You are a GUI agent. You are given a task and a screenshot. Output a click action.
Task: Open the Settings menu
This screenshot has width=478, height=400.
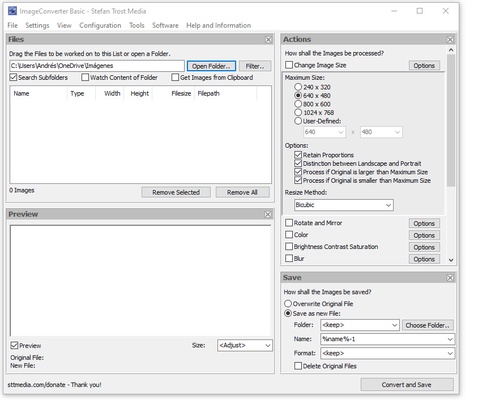pyautogui.click(x=37, y=25)
